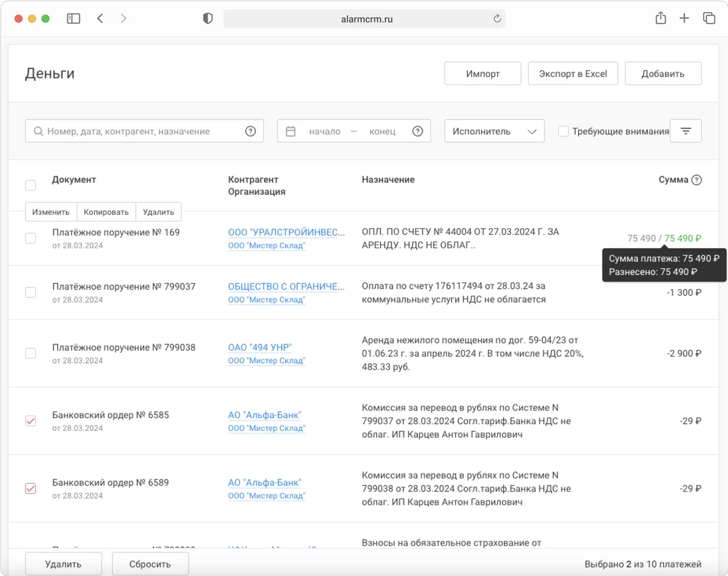Open АО "Альфа-Банк" link for ордер 6589
Screen dimensions: 728x576
[x=265, y=483]
